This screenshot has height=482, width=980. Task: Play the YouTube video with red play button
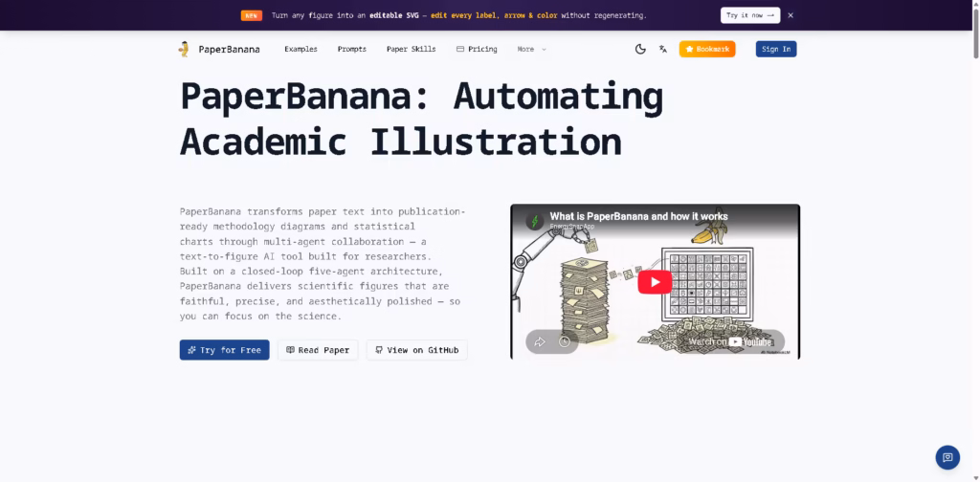655,282
